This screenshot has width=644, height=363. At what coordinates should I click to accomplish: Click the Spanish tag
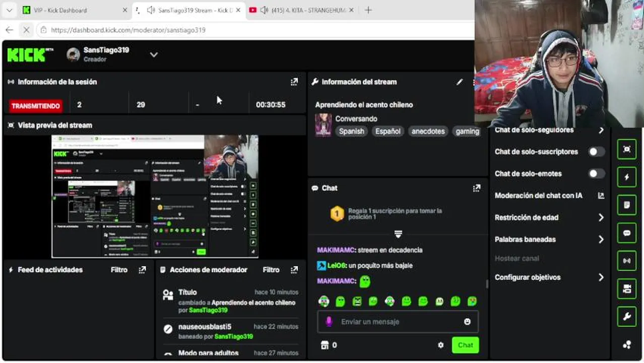click(x=352, y=131)
